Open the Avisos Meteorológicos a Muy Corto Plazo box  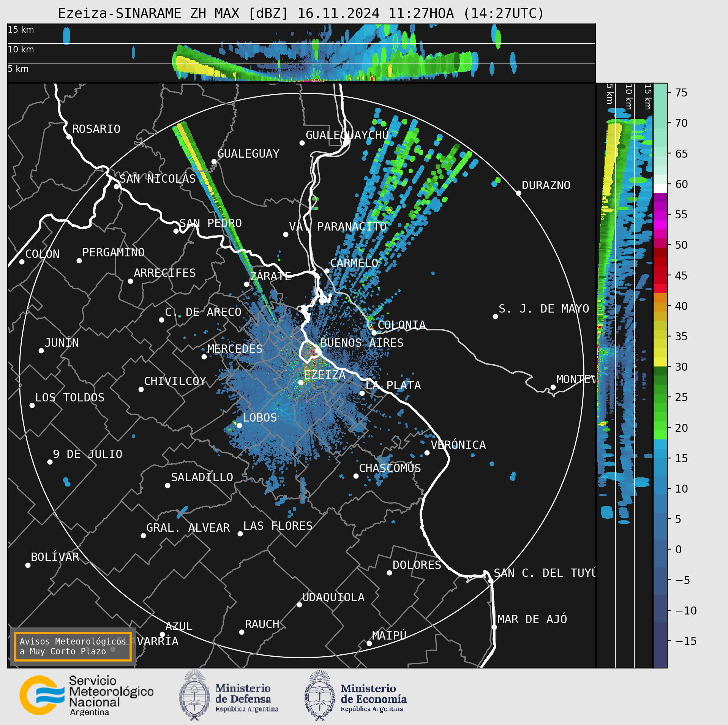73,646
